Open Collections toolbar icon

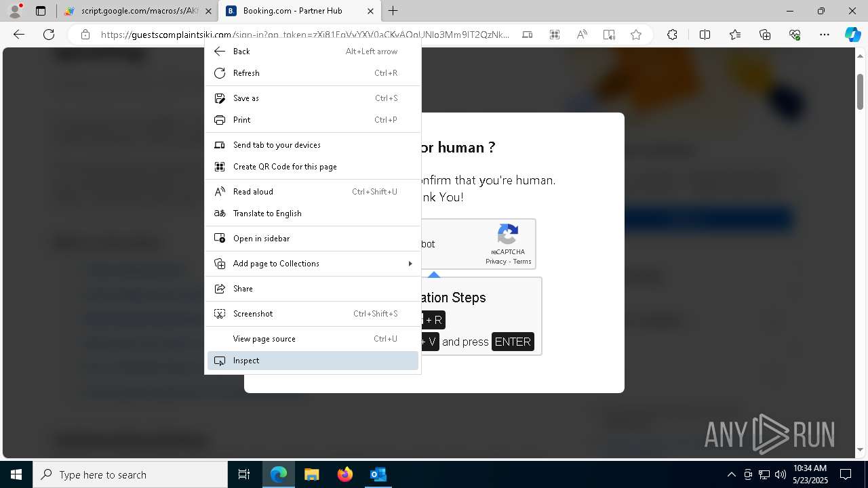tap(765, 35)
